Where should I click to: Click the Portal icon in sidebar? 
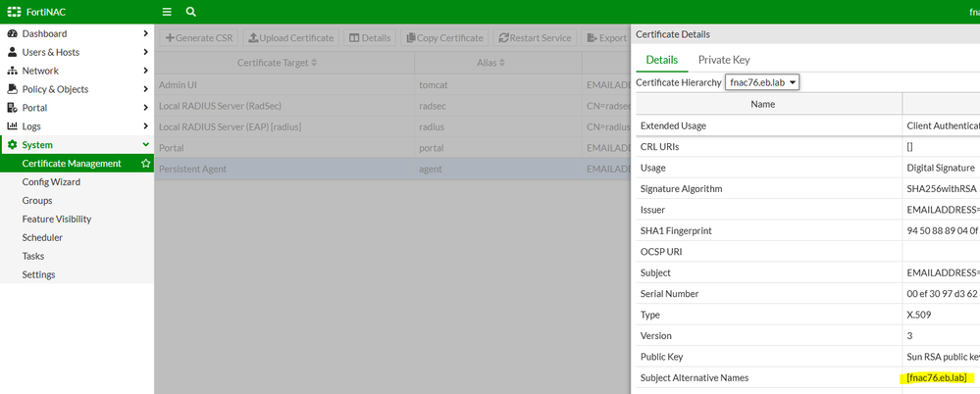tap(12, 108)
